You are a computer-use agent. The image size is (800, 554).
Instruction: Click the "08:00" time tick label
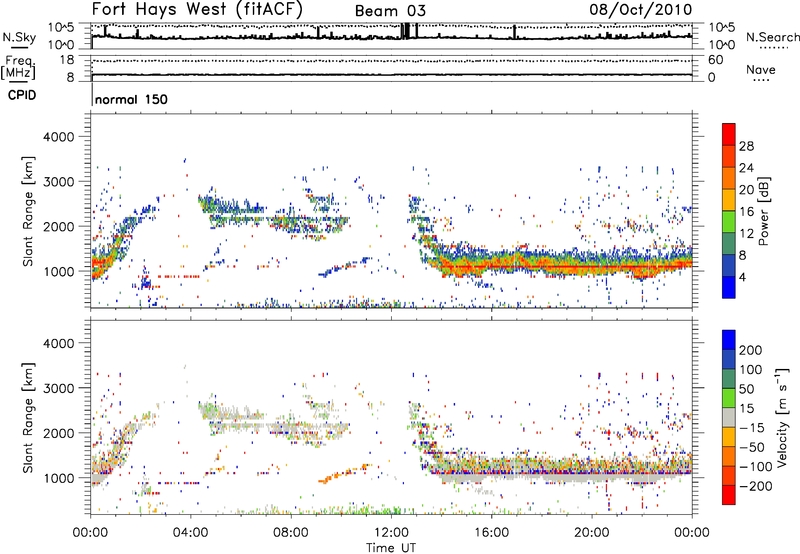click(x=291, y=533)
